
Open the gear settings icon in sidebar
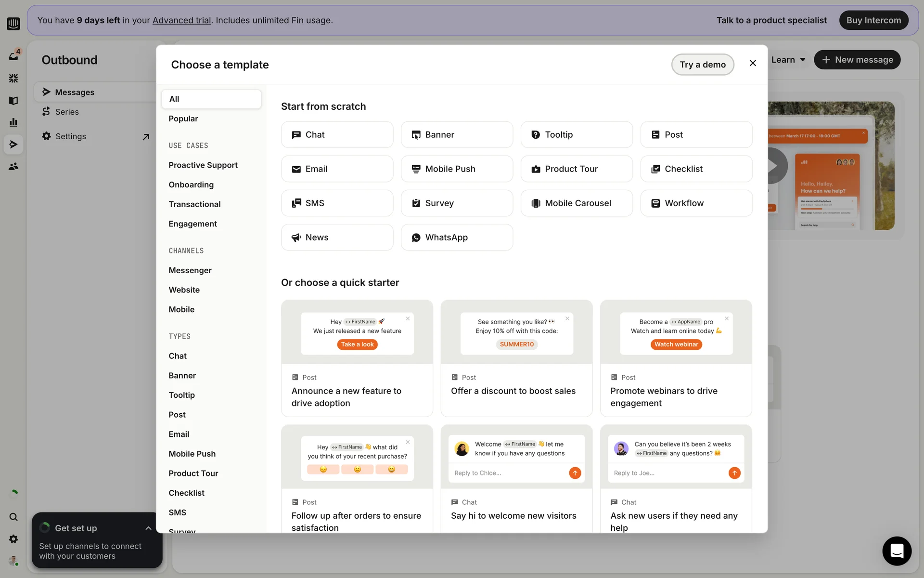tap(13, 539)
